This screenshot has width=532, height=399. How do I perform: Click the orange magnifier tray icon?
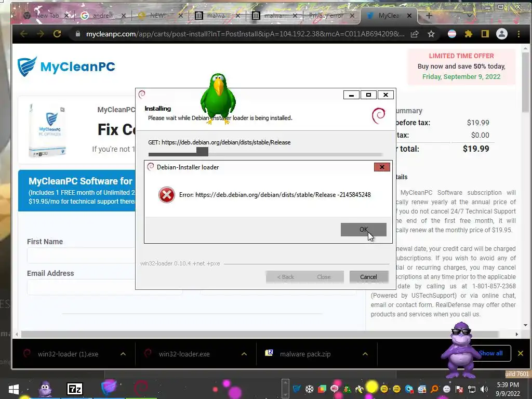434,389
